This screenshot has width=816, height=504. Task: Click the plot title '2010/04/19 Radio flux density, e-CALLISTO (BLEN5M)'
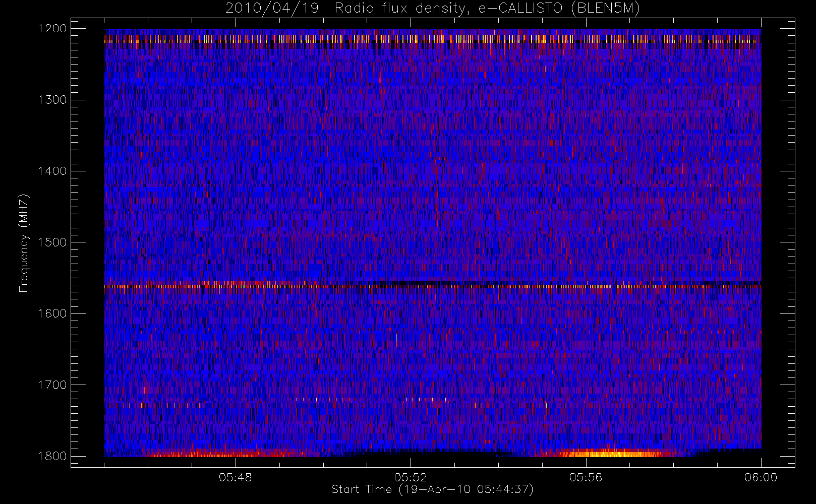tap(433, 9)
